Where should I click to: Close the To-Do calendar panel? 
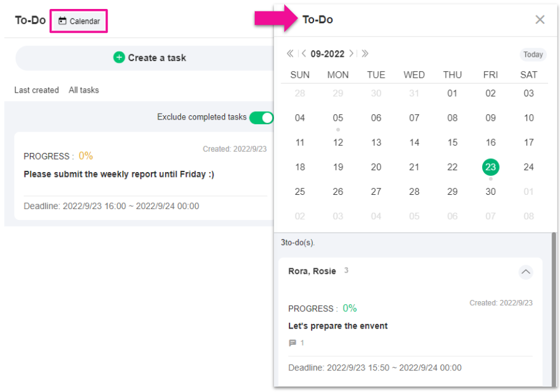pos(540,20)
